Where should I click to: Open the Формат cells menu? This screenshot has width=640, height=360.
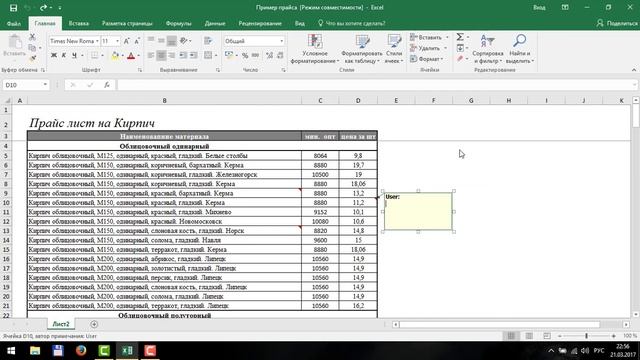click(x=427, y=59)
